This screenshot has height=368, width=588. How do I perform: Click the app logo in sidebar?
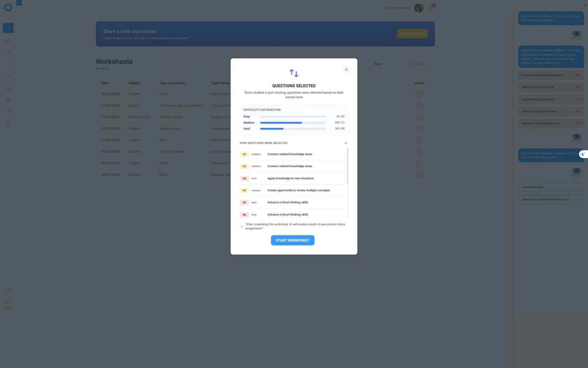8,7
